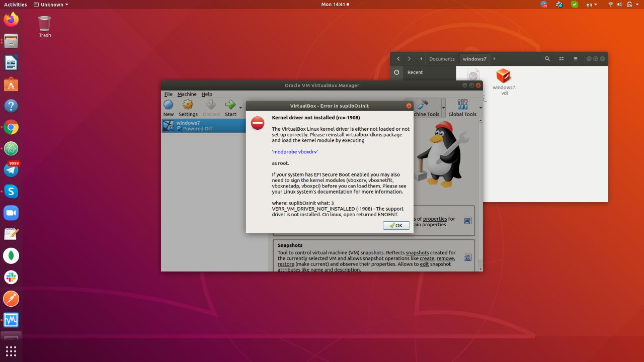Select the disc image file in Files
This screenshot has height=362, width=644.
[x=473, y=75]
